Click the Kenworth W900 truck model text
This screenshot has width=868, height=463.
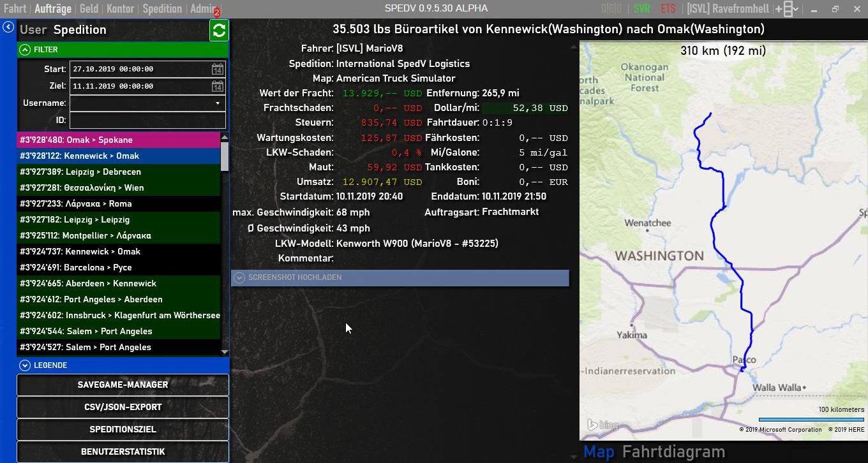(417, 244)
